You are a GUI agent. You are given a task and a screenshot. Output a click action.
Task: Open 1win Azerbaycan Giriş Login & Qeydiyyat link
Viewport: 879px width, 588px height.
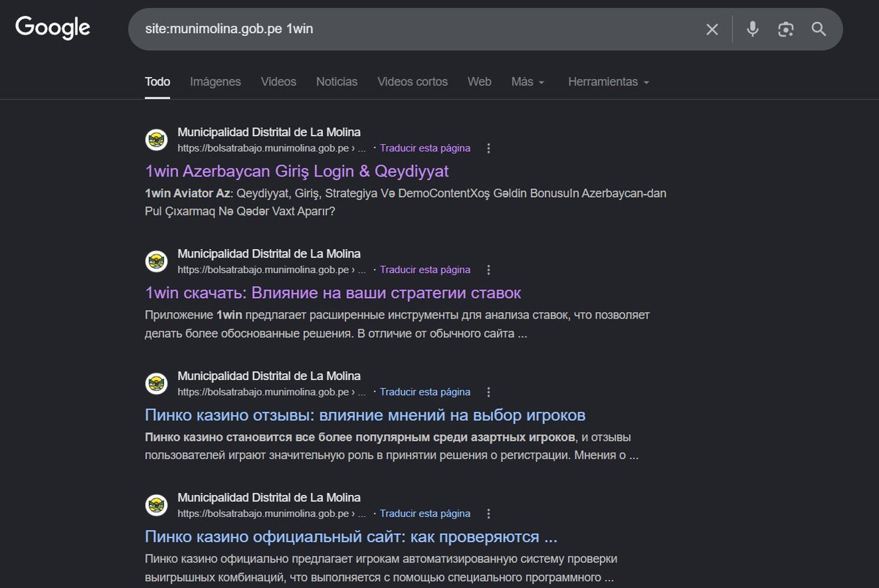[297, 171]
